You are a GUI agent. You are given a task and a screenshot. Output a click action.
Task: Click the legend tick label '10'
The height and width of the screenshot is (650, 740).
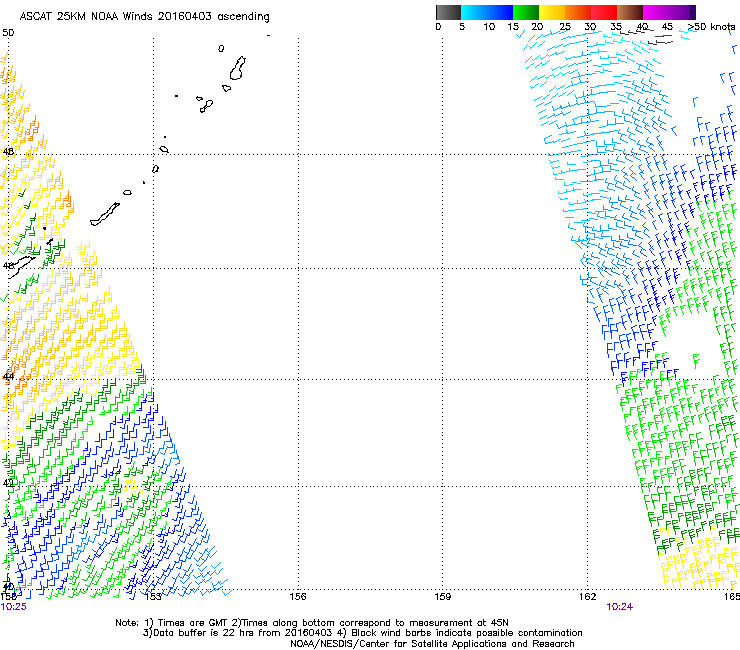489,27
